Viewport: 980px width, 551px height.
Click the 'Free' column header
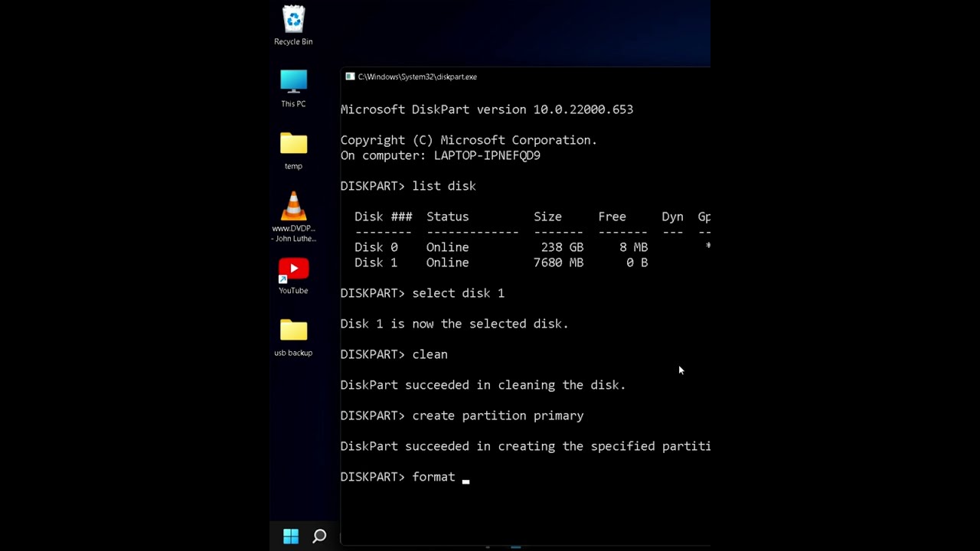(612, 217)
